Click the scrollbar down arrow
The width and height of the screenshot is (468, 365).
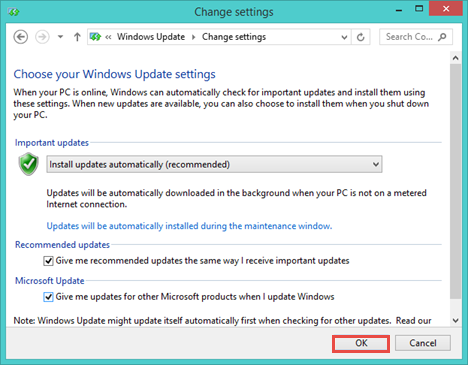[456, 320]
